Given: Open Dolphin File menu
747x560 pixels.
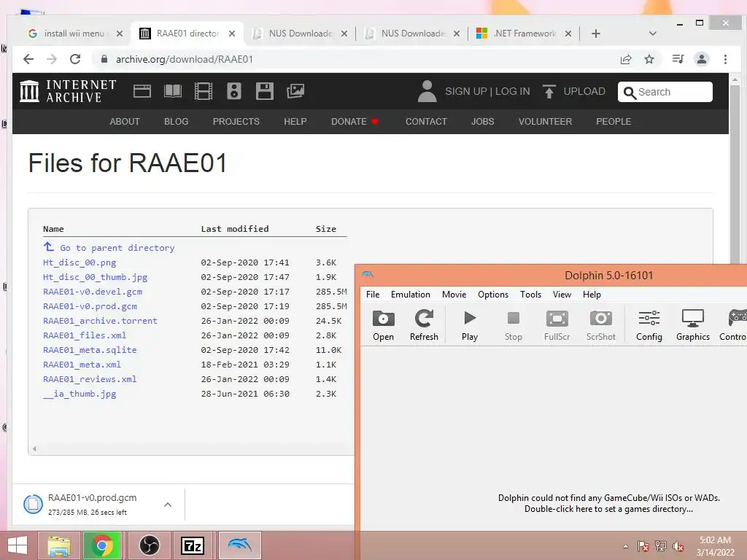Looking at the screenshot, I should 373,295.
